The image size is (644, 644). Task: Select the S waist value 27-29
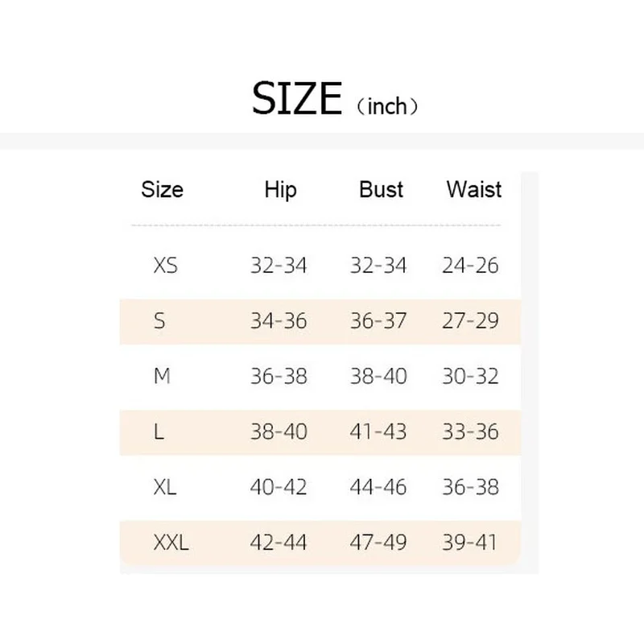click(470, 321)
